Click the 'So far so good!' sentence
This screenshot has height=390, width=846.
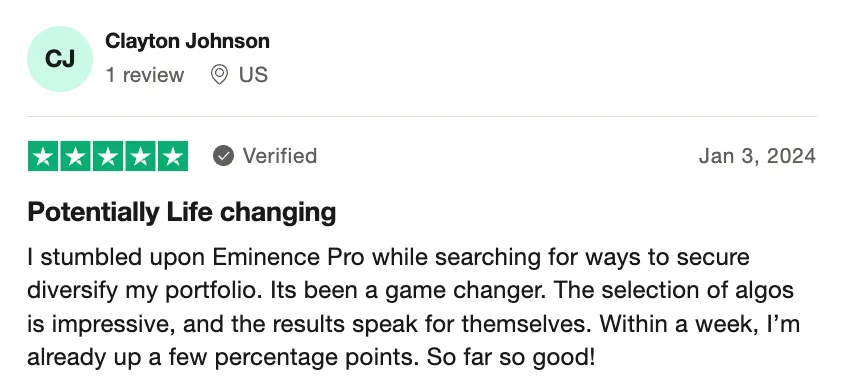(511, 357)
